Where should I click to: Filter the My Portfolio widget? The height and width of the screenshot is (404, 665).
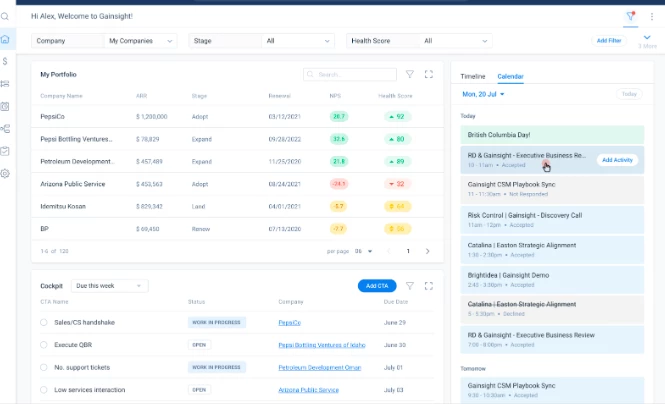click(x=410, y=74)
